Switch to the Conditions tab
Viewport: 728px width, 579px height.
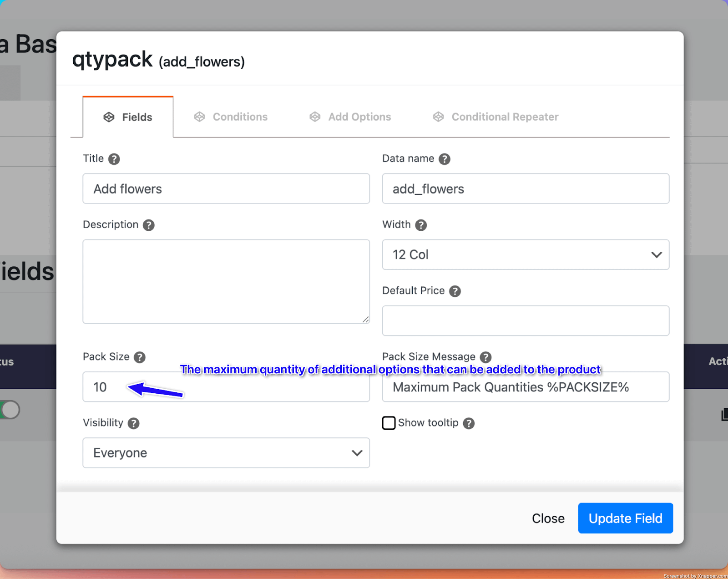click(231, 117)
